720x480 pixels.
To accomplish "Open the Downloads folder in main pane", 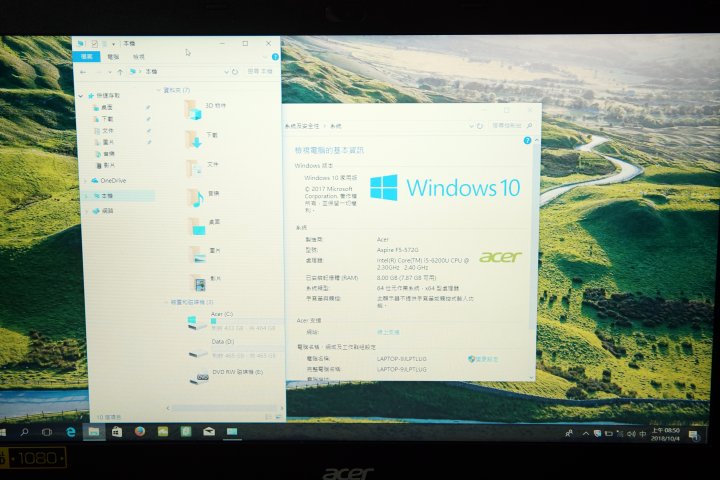I will pos(193,140).
